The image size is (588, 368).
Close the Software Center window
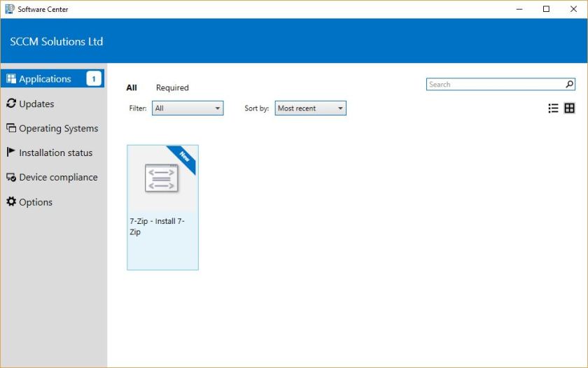[x=573, y=9]
